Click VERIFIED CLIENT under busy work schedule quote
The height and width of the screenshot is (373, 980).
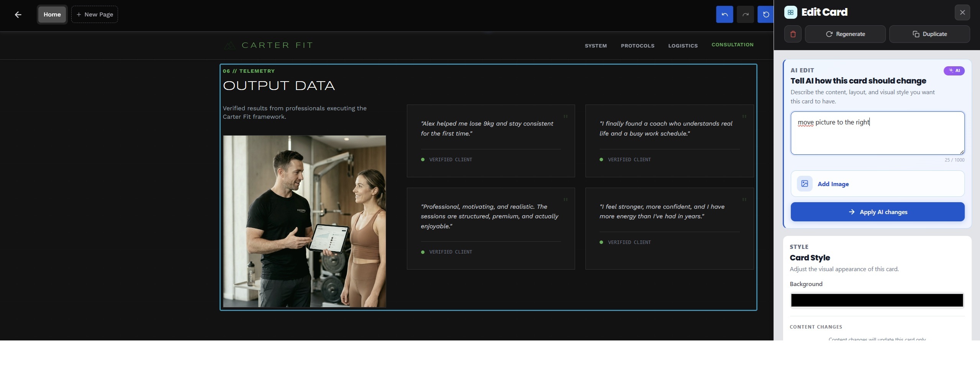629,160
